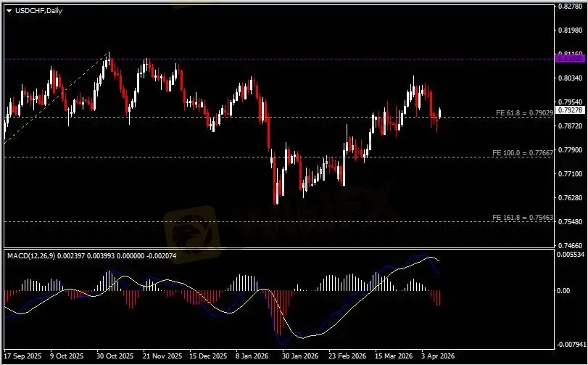Select the purple dashed horizontal line
Image resolution: width=588 pixels, height=365 pixels.
tap(290, 59)
